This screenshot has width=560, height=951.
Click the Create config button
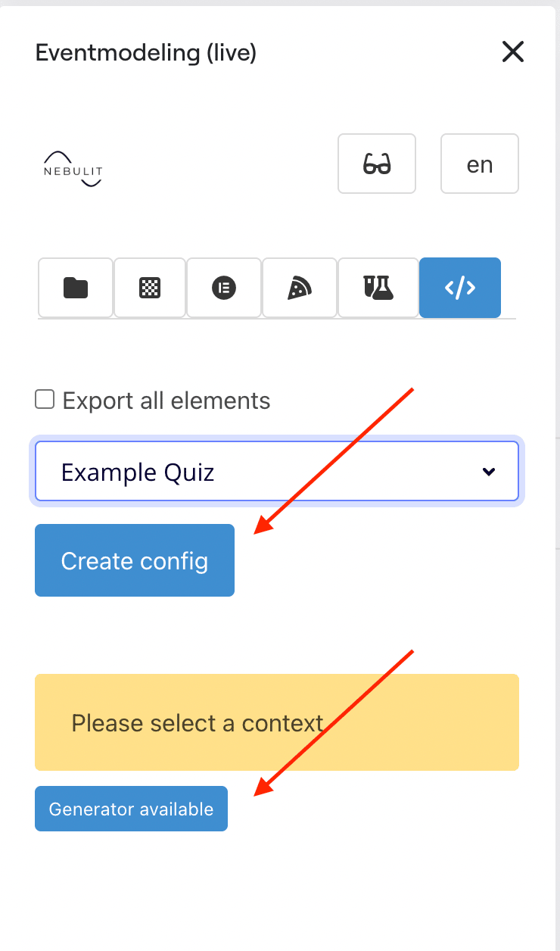[134, 560]
